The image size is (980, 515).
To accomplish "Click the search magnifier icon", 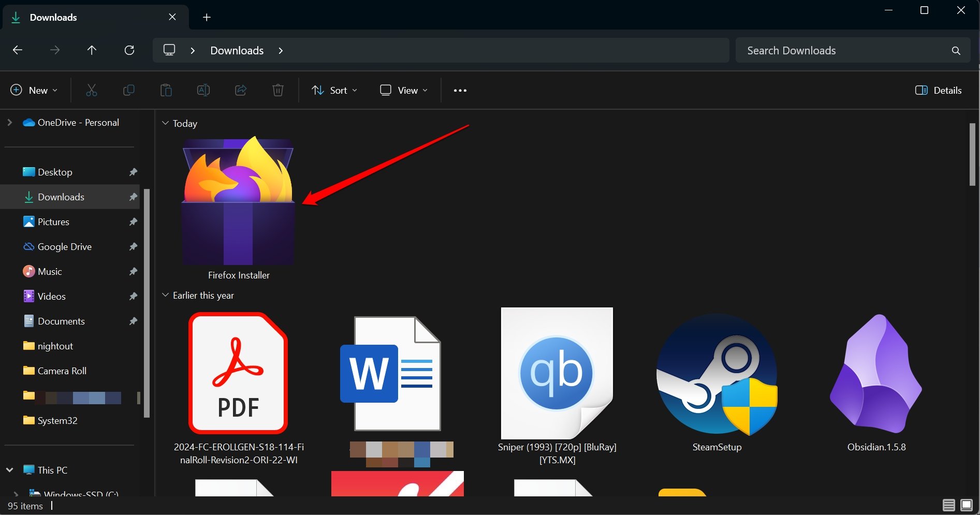I will pyautogui.click(x=956, y=50).
